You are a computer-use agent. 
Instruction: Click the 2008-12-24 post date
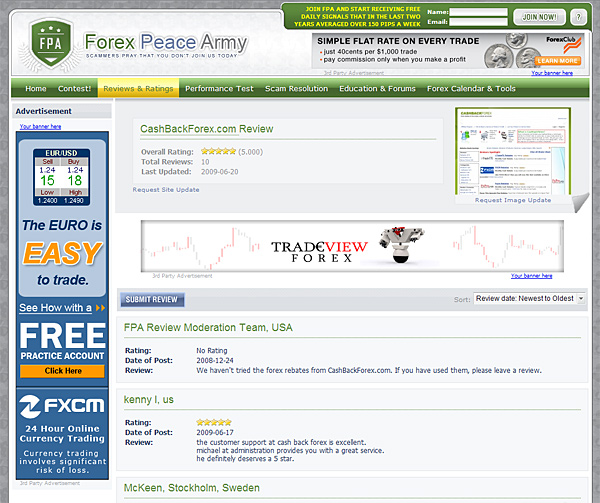pos(215,360)
